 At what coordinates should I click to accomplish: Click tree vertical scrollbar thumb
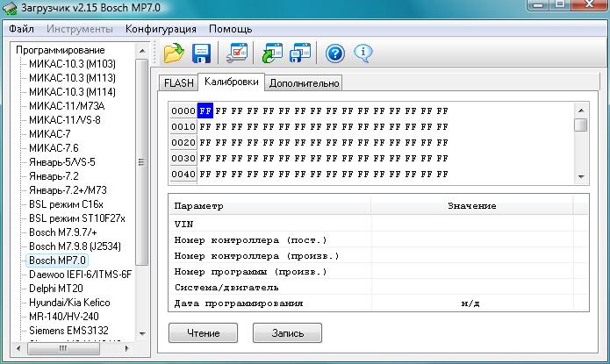coord(142,161)
